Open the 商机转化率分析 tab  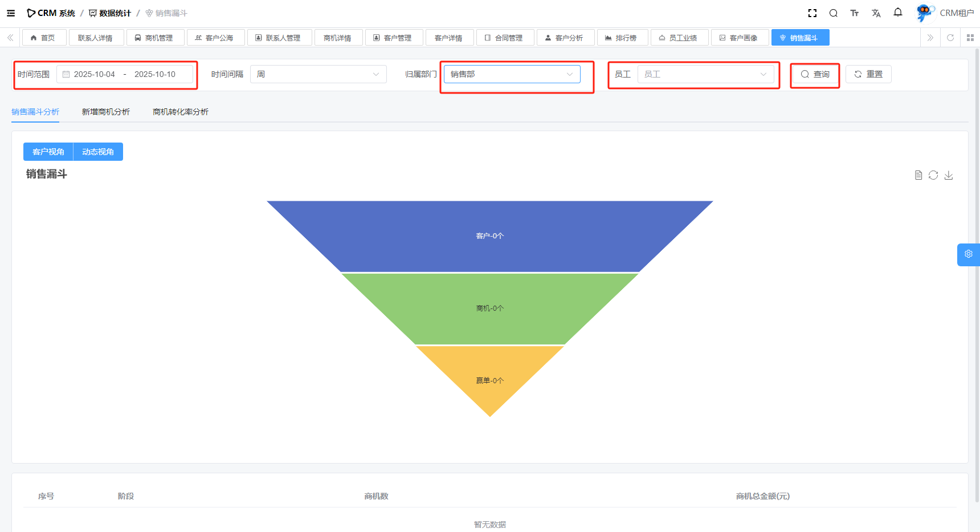tap(181, 112)
